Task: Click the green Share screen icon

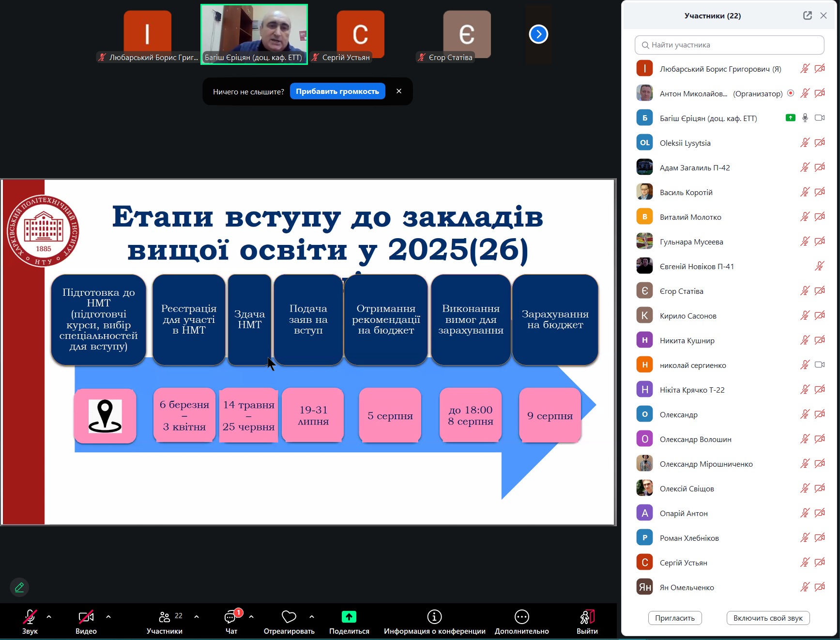Action: pos(349,617)
